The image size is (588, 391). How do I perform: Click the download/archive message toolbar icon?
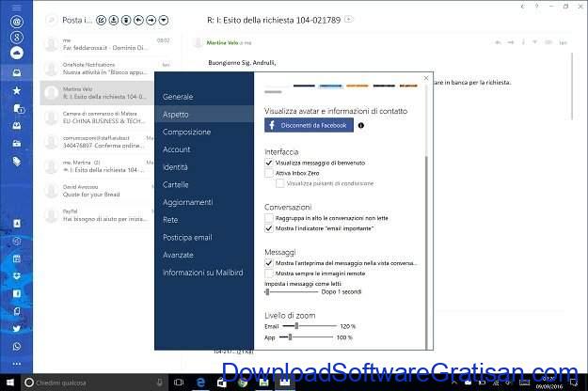click(x=114, y=21)
